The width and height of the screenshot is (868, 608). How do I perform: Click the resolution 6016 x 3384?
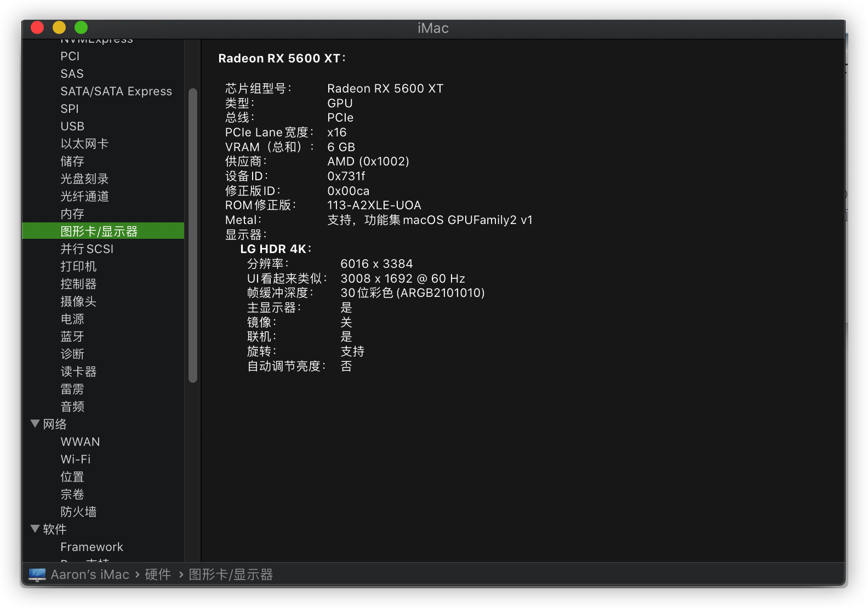pyautogui.click(x=376, y=263)
